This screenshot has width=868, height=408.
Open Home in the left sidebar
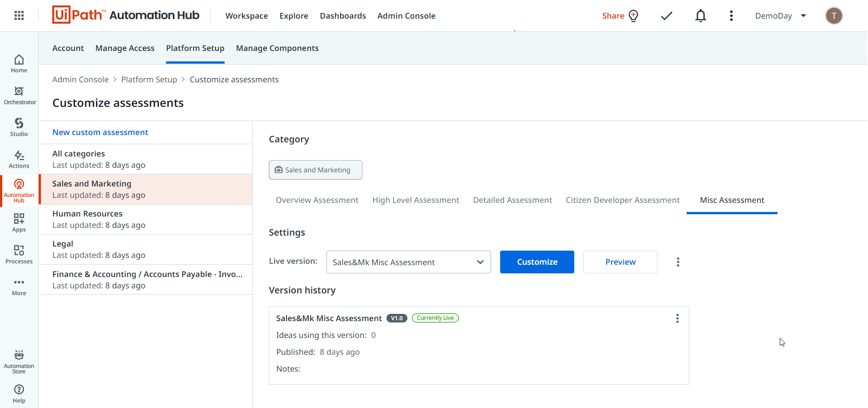(19, 64)
